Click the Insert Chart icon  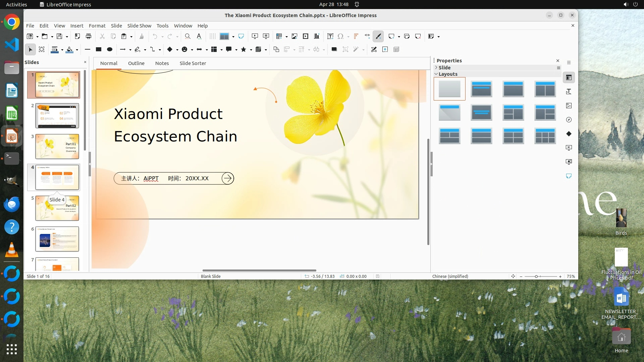pyautogui.click(x=317, y=36)
